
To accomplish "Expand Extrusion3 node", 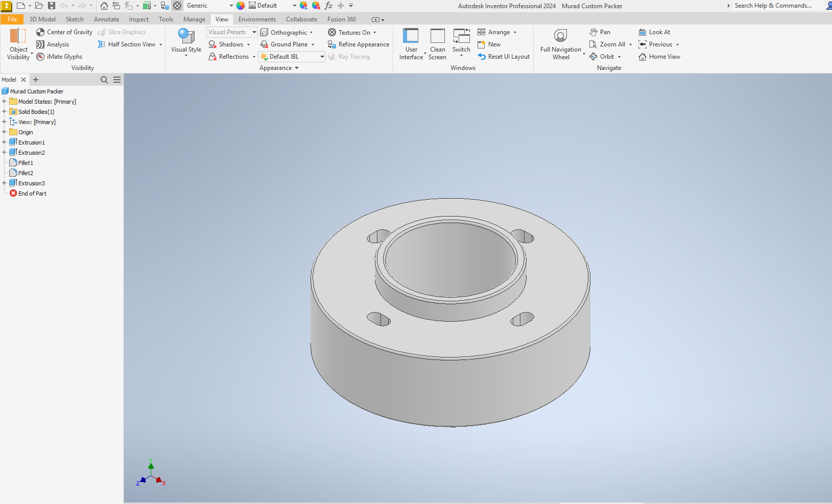I will pyautogui.click(x=4, y=183).
